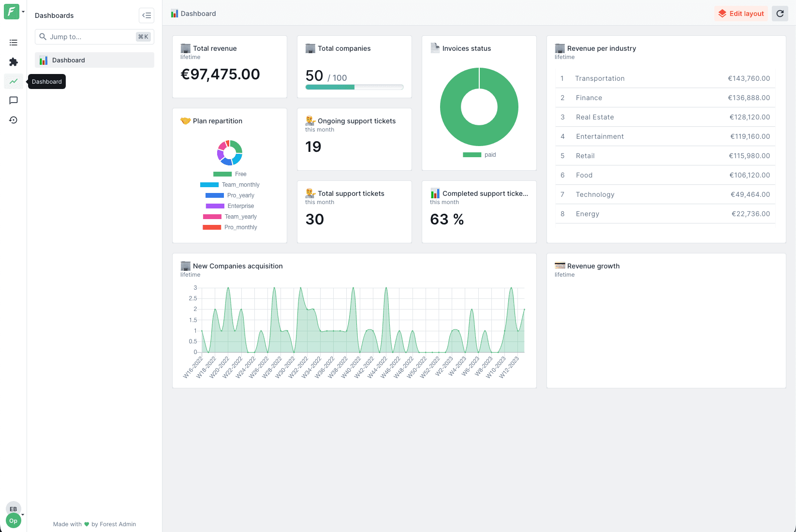Click the Plan repartition handshake icon
Image resolution: width=796 pixels, height=532 pixels.
pyautogui.click(x=186, y=121)
